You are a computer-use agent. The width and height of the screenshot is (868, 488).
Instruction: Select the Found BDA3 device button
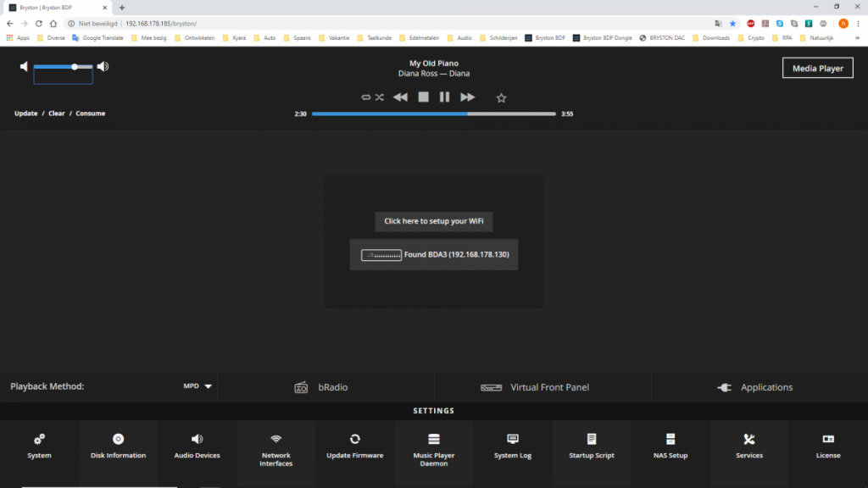click(x=434, y=254)
